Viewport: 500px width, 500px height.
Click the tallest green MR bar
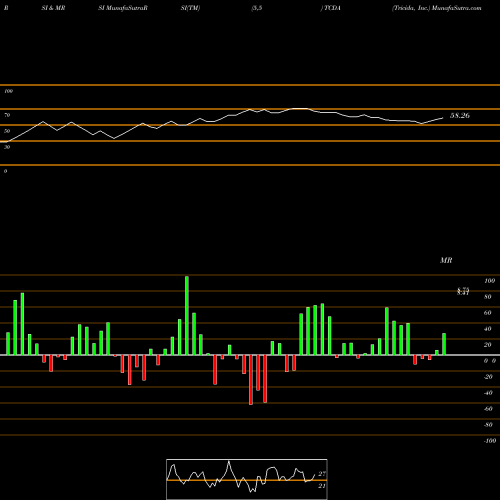187,315
